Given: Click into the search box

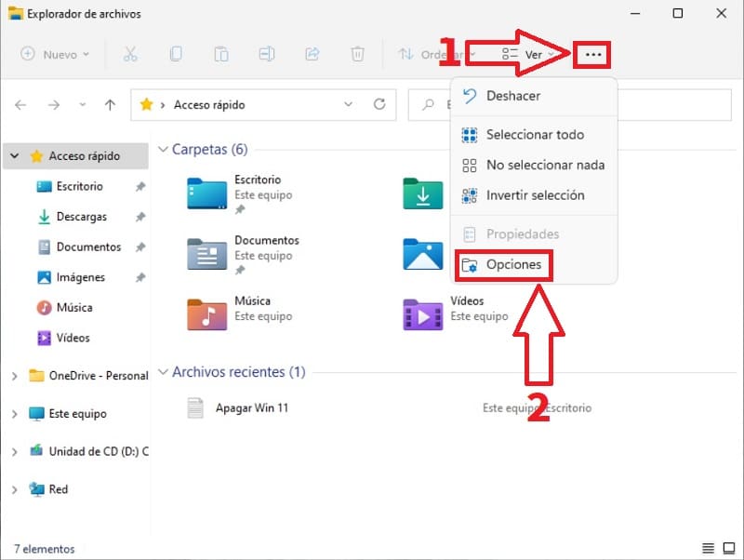Looking at the screenshot, I should coord(569,105).
